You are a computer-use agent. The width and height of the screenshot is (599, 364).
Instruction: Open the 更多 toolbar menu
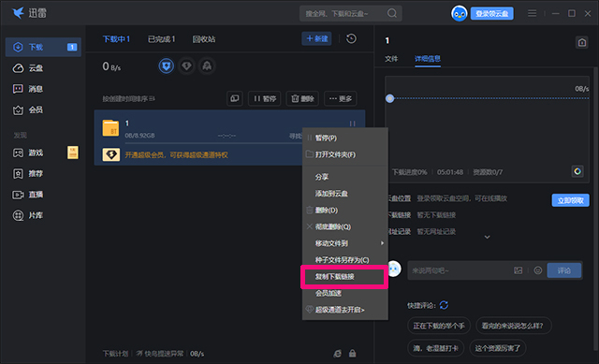coord(341,98)
